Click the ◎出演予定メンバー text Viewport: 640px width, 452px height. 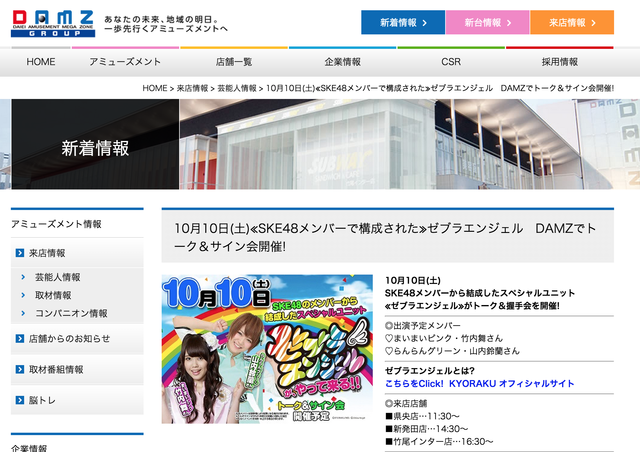422,325
